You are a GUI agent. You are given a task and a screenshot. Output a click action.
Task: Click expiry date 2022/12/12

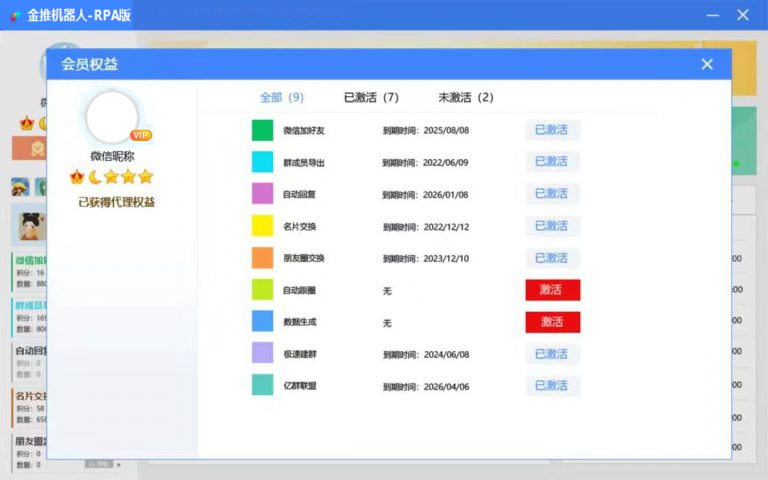coord(446,227)
